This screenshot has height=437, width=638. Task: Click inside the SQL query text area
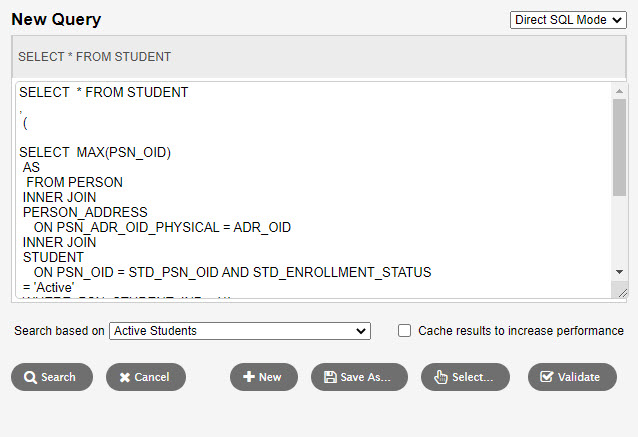pos(313,190)
